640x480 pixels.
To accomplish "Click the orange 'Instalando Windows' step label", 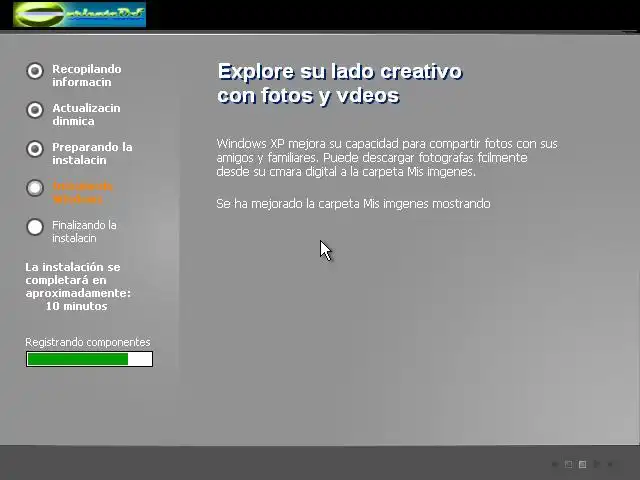I will (82, 193).
